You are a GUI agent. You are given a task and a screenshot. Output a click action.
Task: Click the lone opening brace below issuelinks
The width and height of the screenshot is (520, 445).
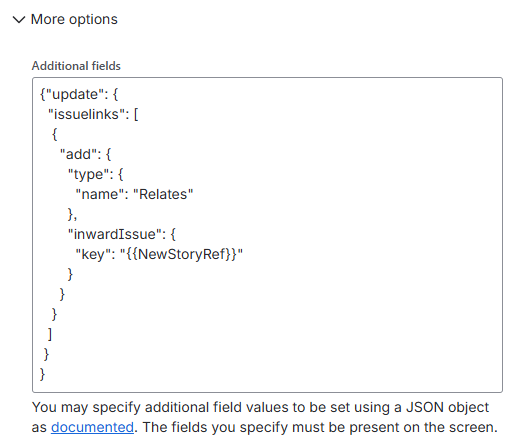[55, 134]
